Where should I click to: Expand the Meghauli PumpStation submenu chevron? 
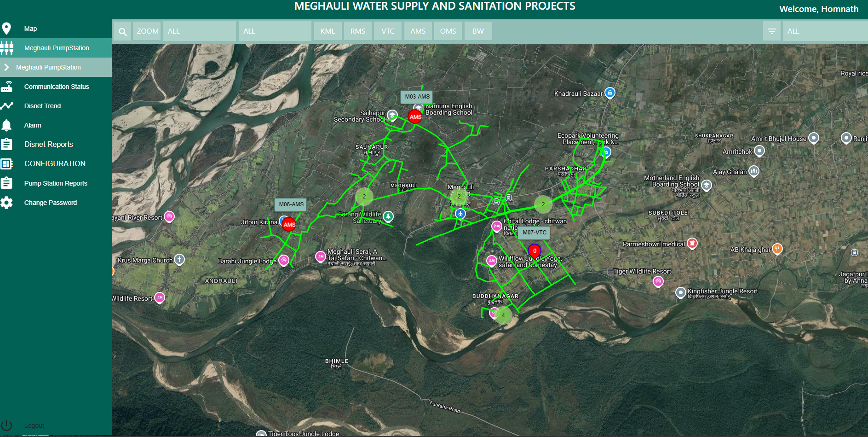point(6,67)
